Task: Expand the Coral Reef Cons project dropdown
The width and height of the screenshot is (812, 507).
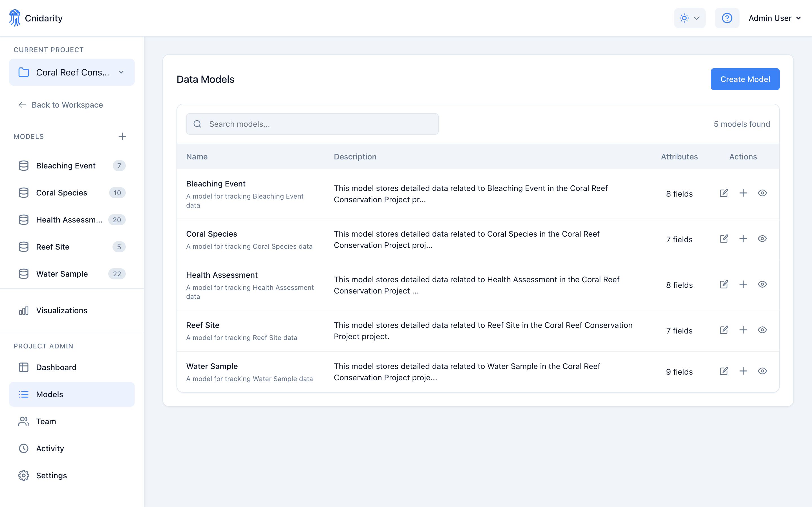Action: click(121, 72)
